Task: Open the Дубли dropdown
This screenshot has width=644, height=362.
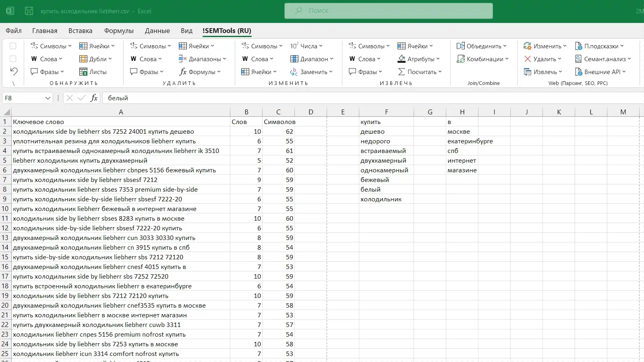Action: pos(95,59)
